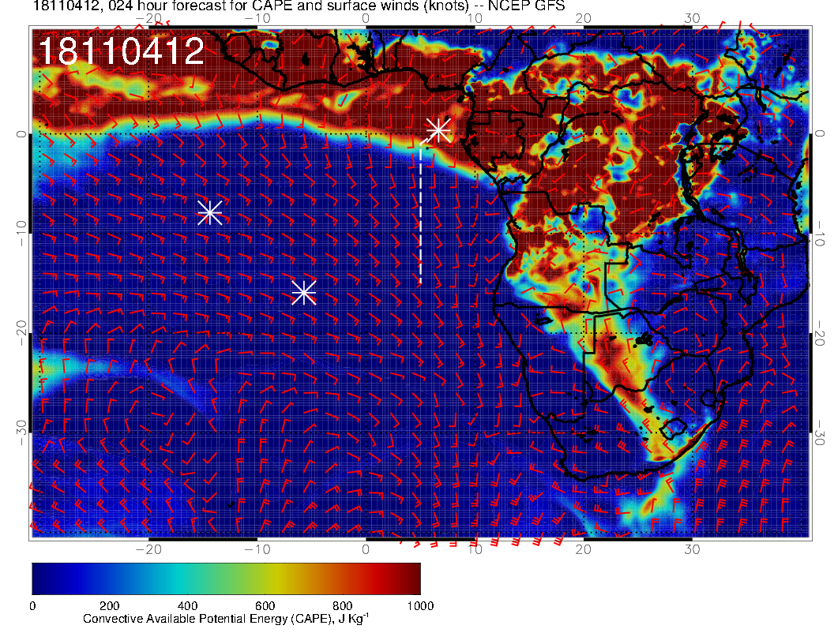Screen dimensions: 834x644
Task: Click the -30 latitude label on the right axis
Action: click(821, 432)
